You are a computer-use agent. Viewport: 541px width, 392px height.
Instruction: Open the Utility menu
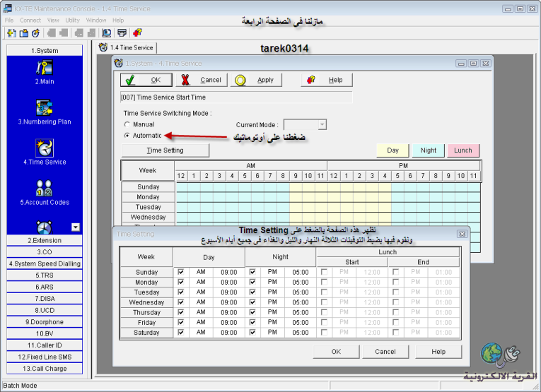(x=72, y=20)
